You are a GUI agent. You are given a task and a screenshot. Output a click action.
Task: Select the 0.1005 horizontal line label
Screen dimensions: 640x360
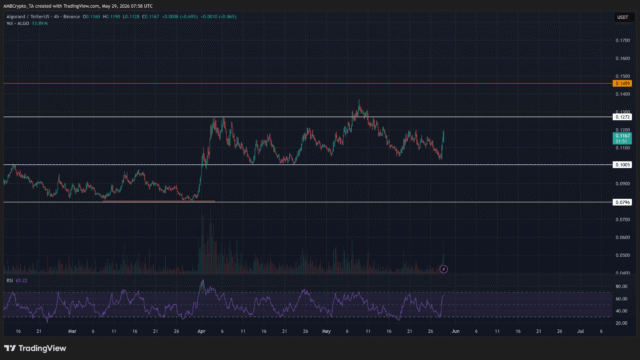622,164
